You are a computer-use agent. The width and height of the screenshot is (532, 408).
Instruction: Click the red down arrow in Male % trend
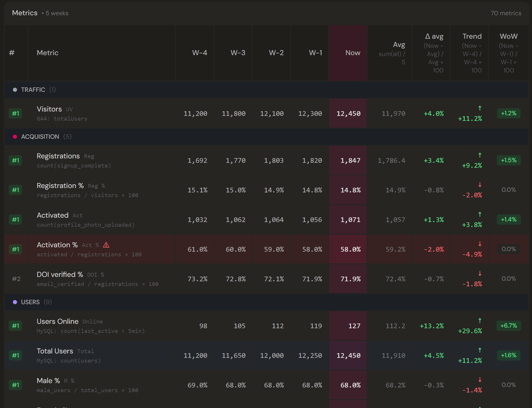[480, 380]
